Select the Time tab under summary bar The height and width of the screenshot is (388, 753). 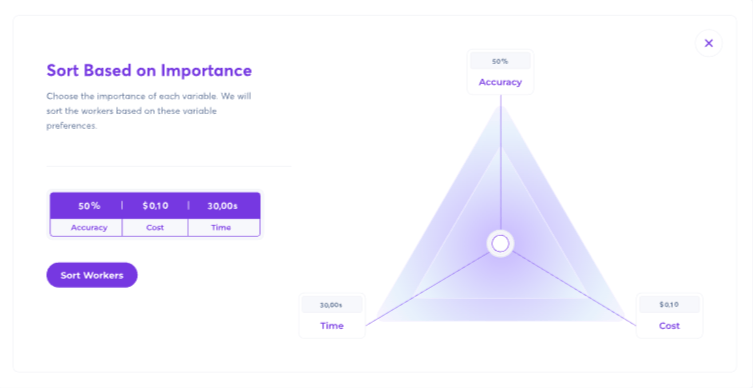(x=221, y=228)
